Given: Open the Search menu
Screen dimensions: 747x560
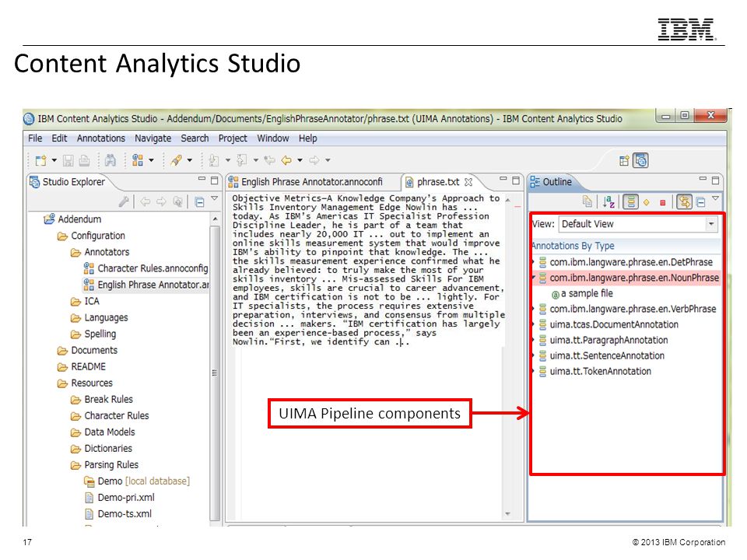Looking at the screenshot, I should tap(195, 138).
